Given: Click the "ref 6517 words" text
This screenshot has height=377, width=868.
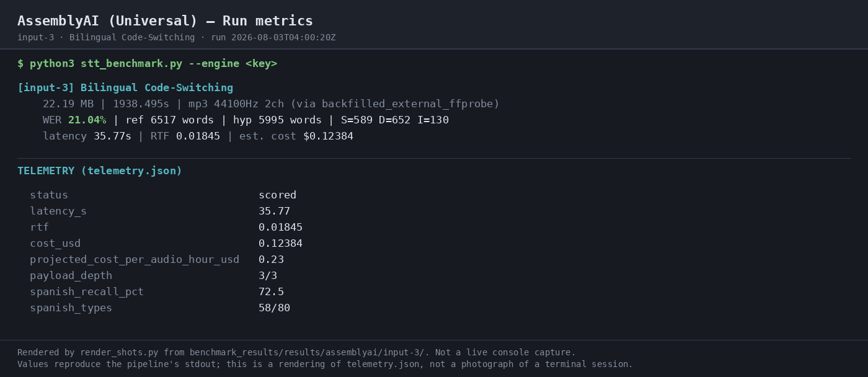Looking at the screenshot, I should (x=169, y=120).
